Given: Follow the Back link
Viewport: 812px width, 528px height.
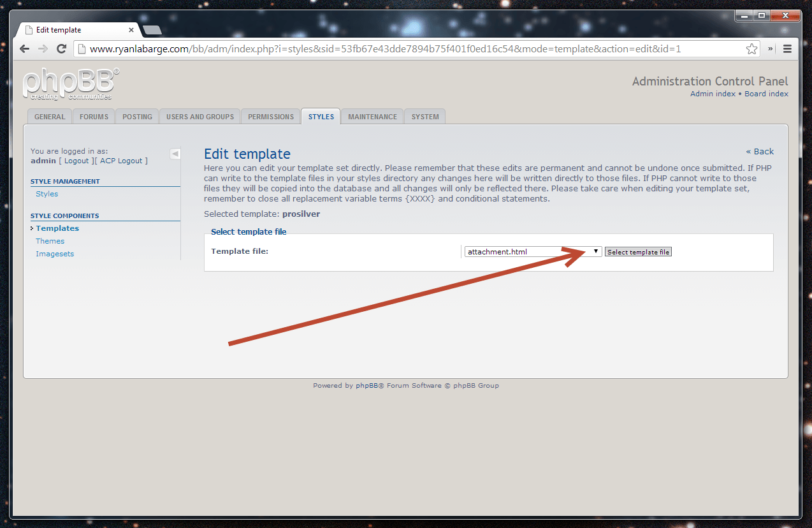Looking at the screenshot, I should pyautogui.click(x=760, y=152).
